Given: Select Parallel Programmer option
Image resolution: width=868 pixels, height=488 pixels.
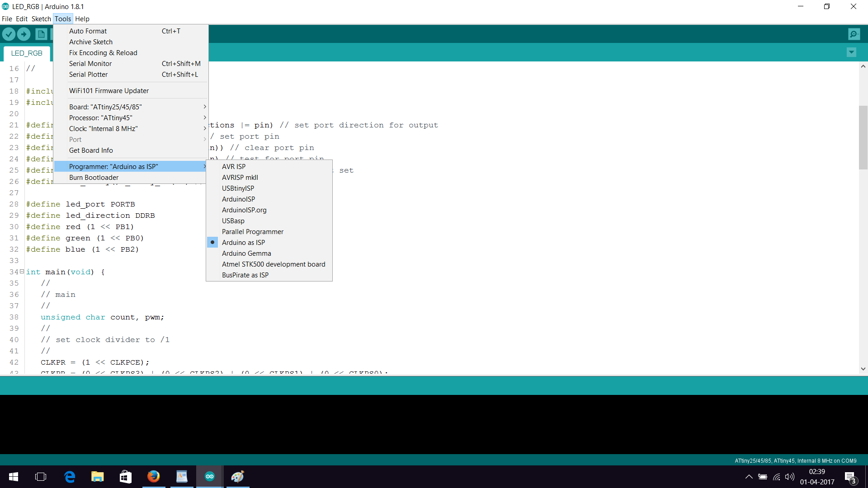Looking at the screenshot, I should (x=269, y=232).
